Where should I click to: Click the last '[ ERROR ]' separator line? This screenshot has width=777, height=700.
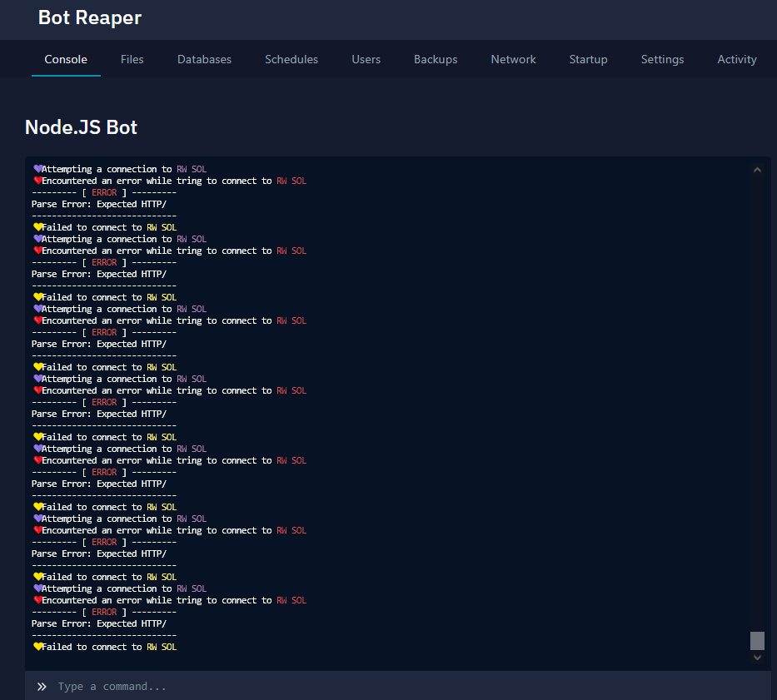coord(104,612)
